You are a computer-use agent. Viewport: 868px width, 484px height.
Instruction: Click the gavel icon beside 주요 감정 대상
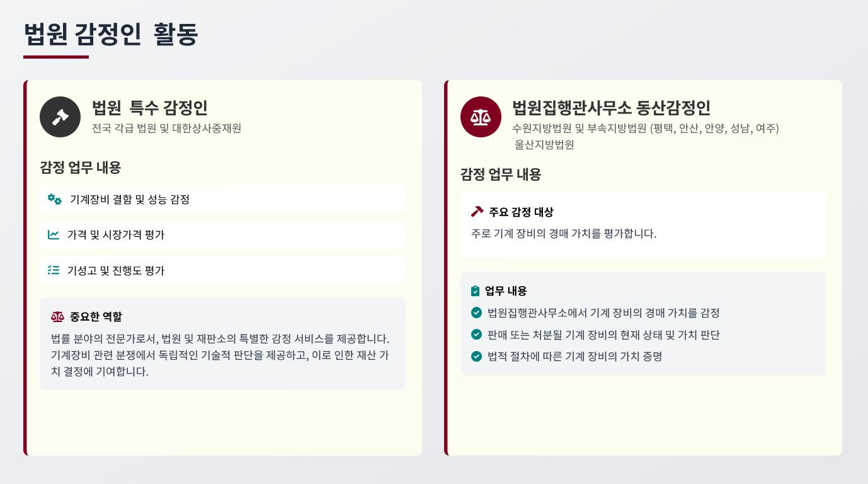tap(477, 212)
